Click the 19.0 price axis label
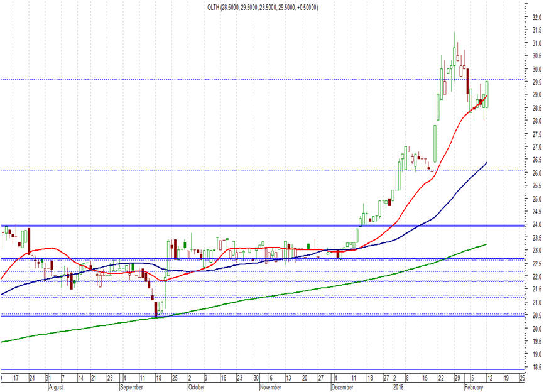The width and height of the screenshot is (544, 392). coord(537,354)
